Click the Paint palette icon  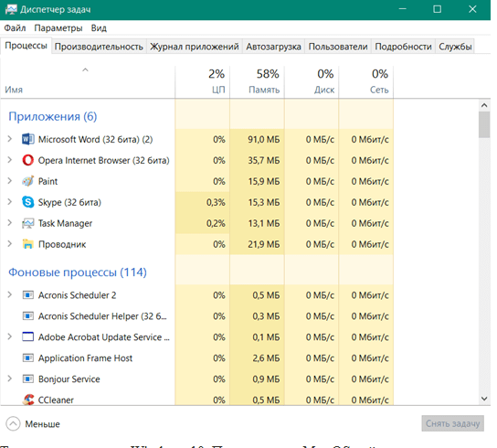point(28,181)
